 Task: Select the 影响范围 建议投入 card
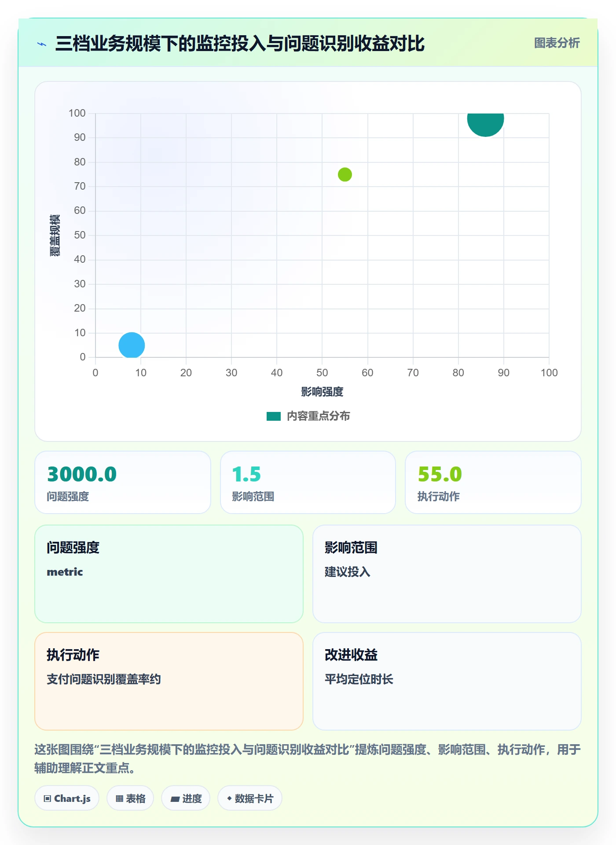pos(447,574)
